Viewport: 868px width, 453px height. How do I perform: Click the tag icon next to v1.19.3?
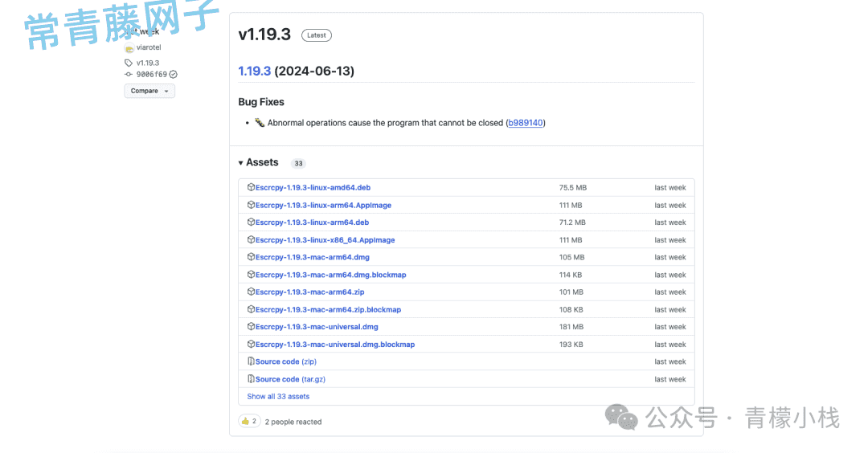129,63
